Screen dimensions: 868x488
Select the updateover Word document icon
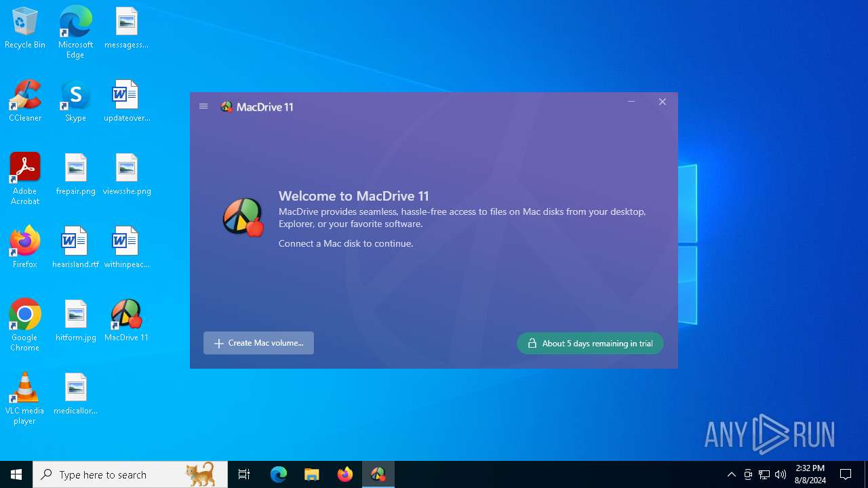coord(127,101)
